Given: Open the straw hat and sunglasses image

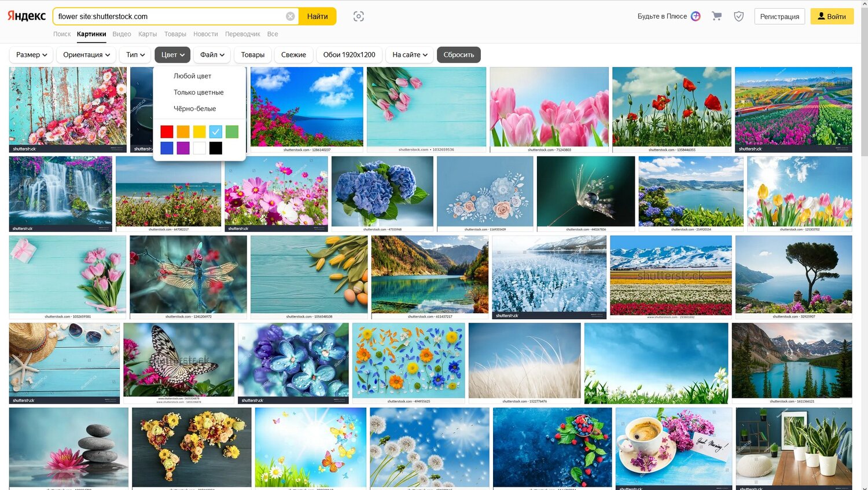Looking at the screenshot, I should click(x=64, y=363).
